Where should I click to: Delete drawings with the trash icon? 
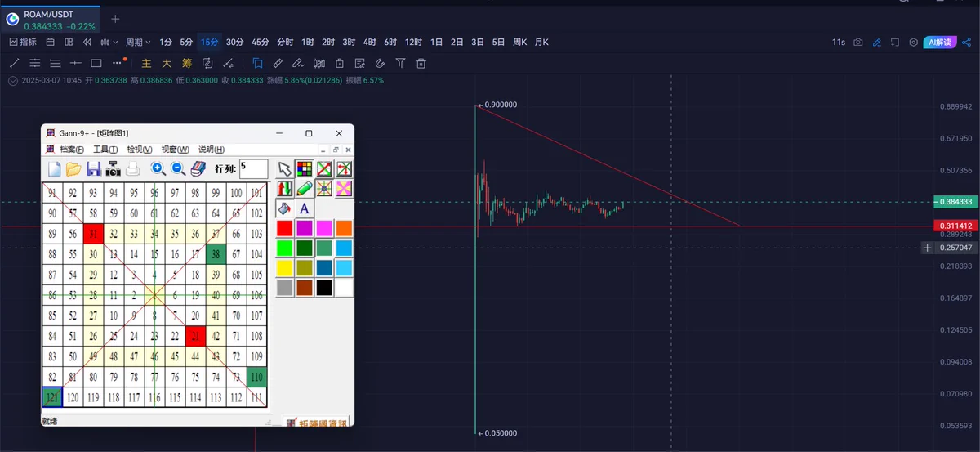pyautogui.click(x=421, y=63)
